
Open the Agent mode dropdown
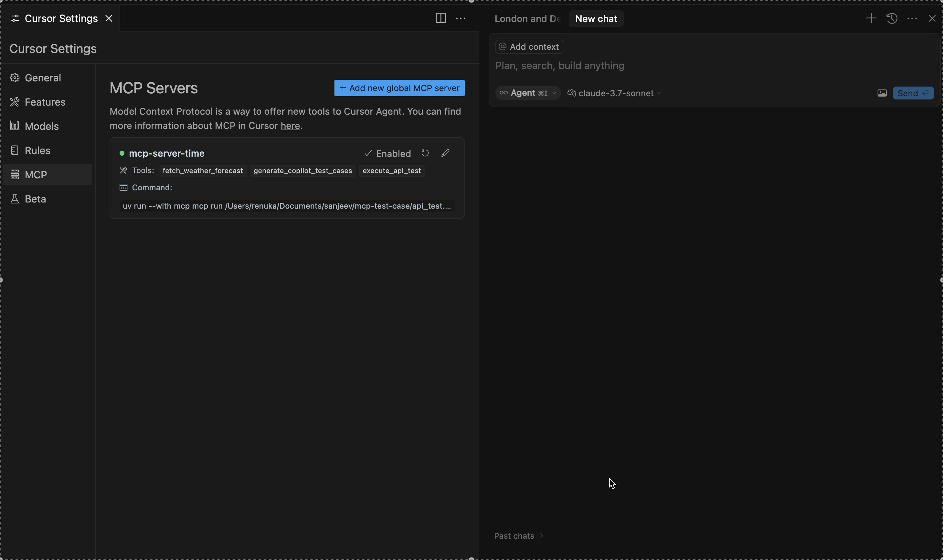point(528,93)
